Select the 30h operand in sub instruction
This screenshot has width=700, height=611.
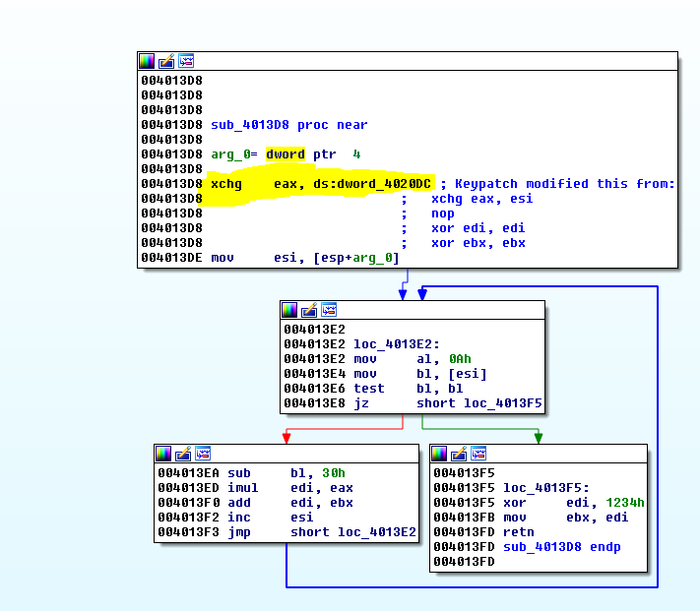(x=333, y=473)
